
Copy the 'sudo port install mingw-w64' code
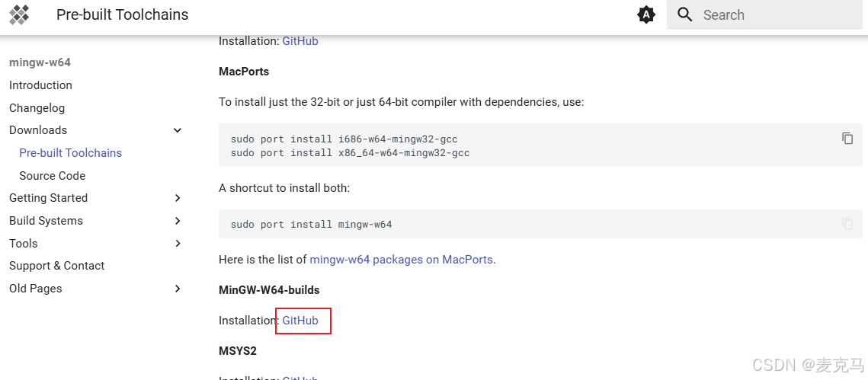847,223
